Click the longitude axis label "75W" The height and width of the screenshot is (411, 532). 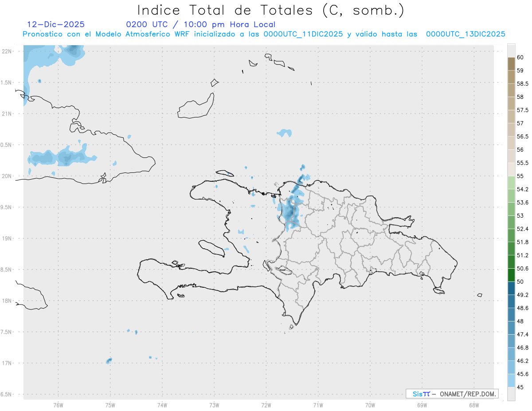(110, 405)
